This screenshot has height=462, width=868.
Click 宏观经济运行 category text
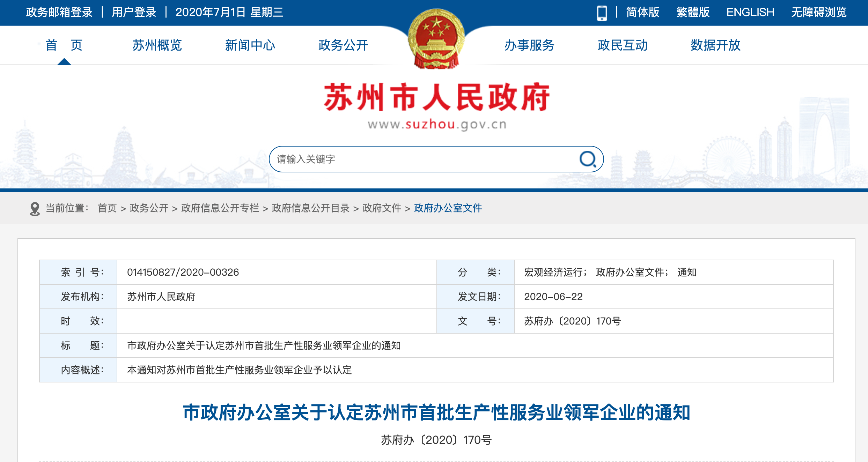[x=553, y=272]
